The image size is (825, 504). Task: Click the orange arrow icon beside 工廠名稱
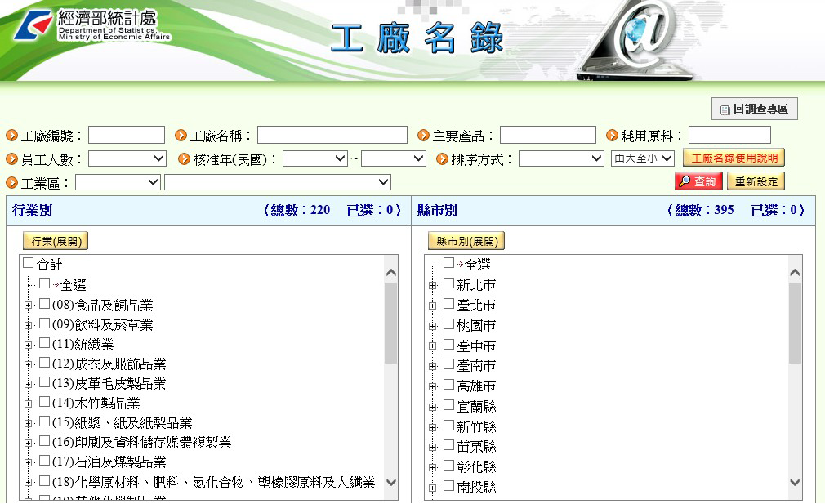click(x=181, y=136)
